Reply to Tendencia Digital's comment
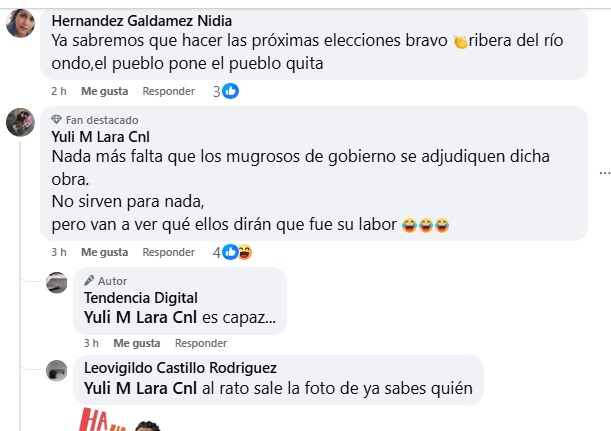The image size is (611, 431). click(x=201, y=343)
